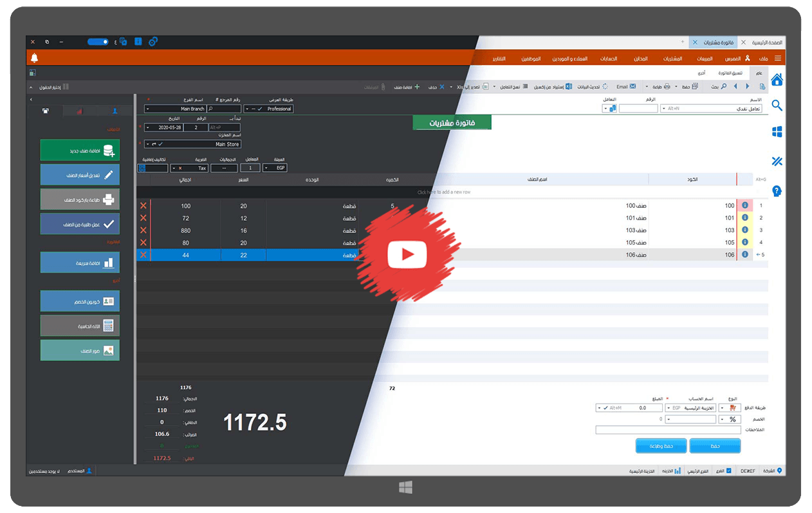
Task: Click the blue help question mark icon
Action: pyautogui.click(x=777, y=191)
